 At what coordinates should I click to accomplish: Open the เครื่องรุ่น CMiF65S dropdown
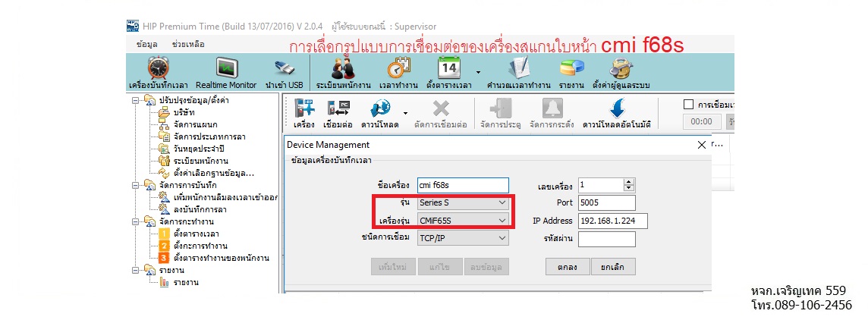(x=463, y=221)
